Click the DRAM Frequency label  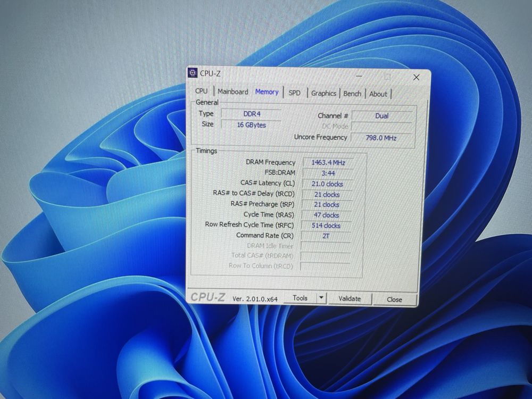270,162
